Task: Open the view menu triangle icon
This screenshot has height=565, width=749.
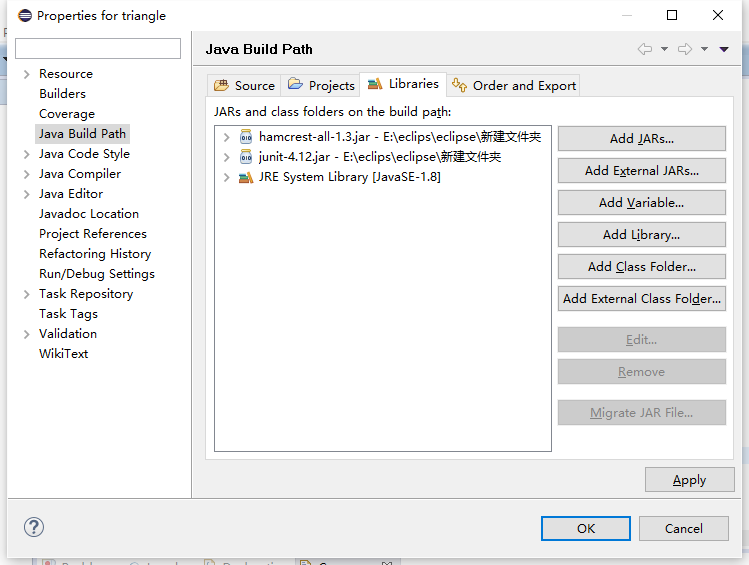Action: [724, 49]
